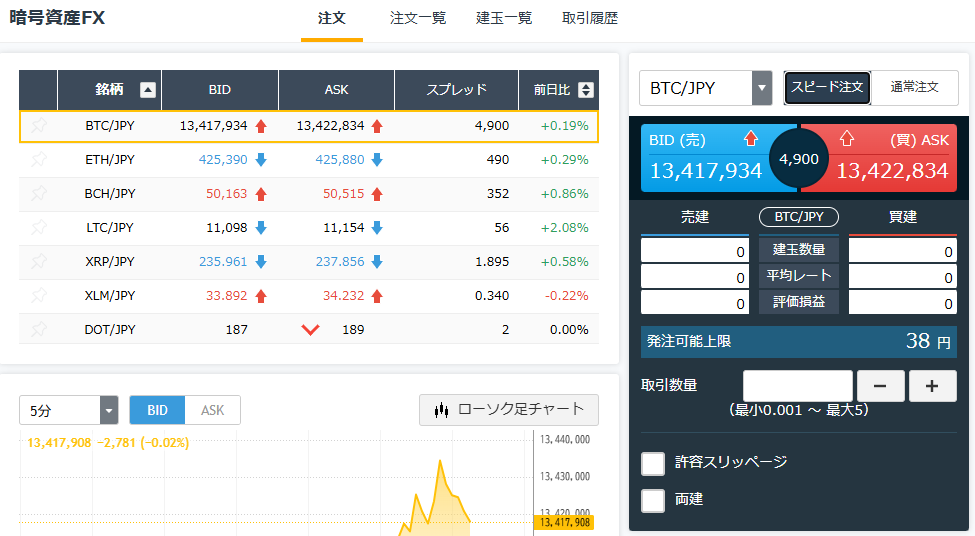
Task: Click the down arrow beside XRP/JPY BID price
Action: [261, 262]
